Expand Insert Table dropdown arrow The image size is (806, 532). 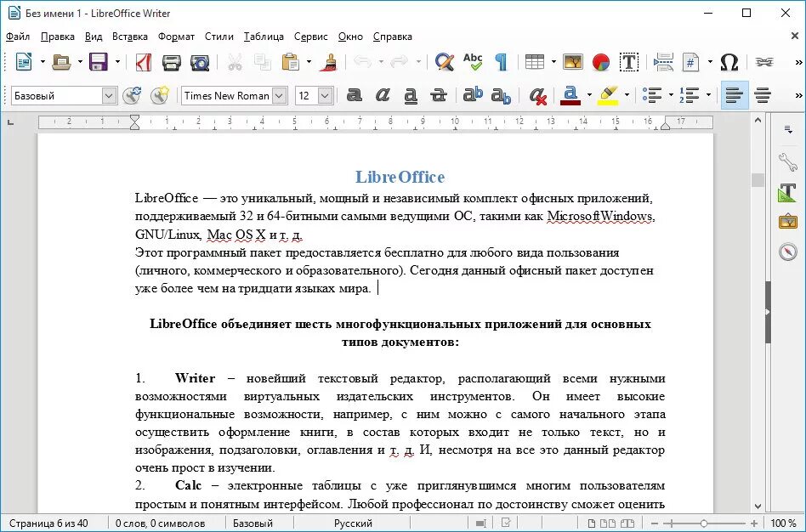[553, 62]
